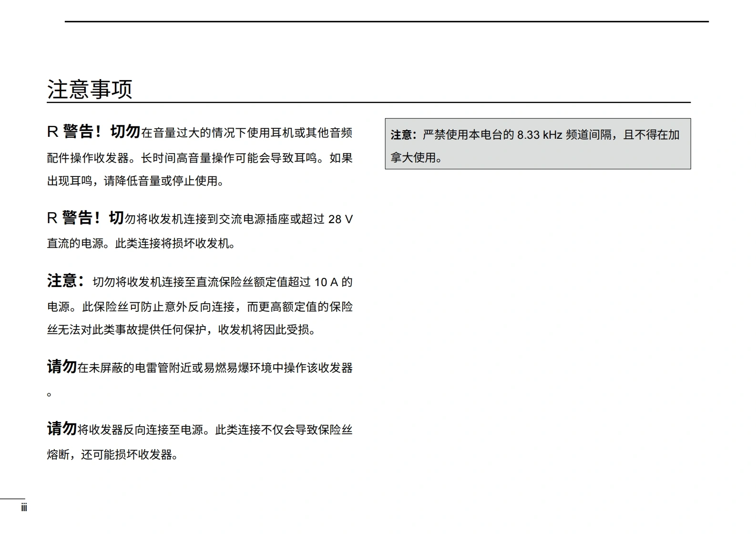756x535 pixels.
Task: Click the line starting 丝无法对此类事故提供任何保护
Action: pyautogui.click(x=181, y=330)
